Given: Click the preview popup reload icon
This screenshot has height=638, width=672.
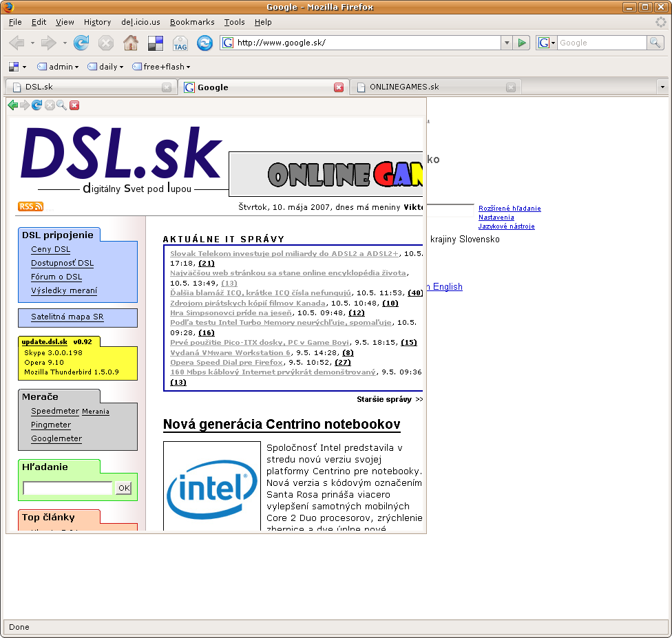Looking at the screenshot, I should tap(37, 105).
